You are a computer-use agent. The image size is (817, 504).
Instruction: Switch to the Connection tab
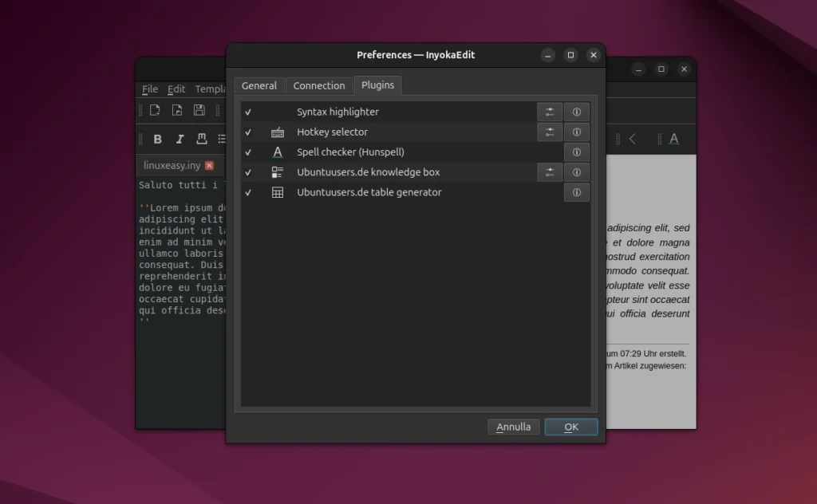(318, 85)
